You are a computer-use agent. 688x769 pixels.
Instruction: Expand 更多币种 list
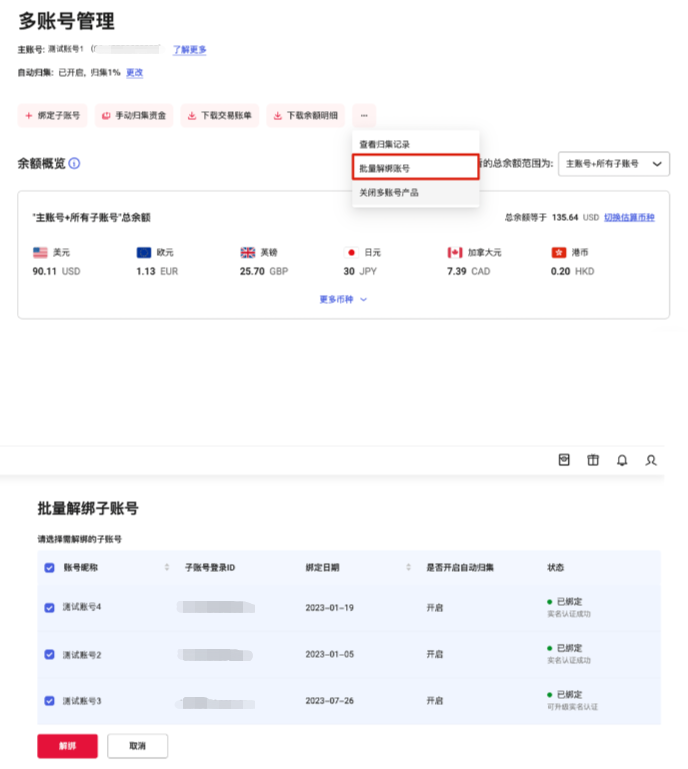[x=343, y=299]
